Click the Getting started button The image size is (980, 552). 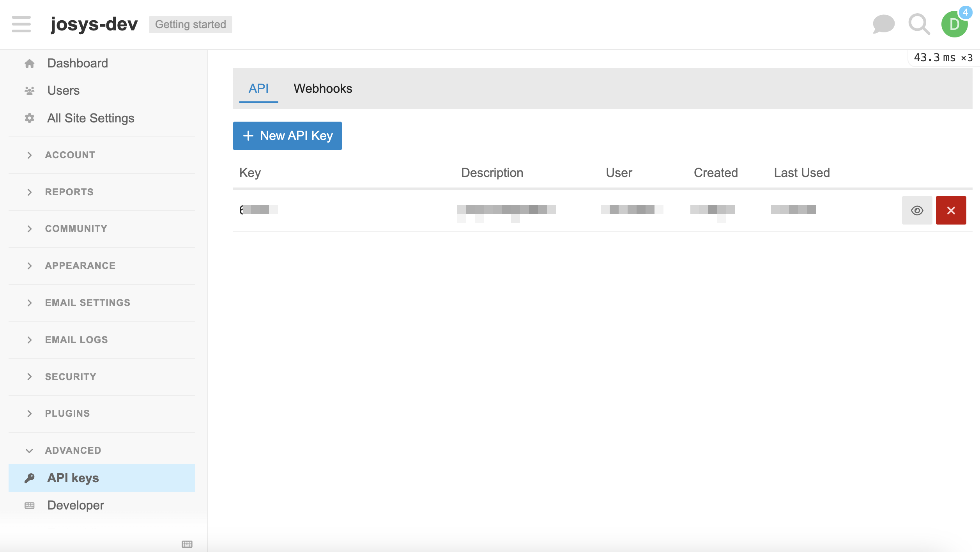[x=190, y=24]
